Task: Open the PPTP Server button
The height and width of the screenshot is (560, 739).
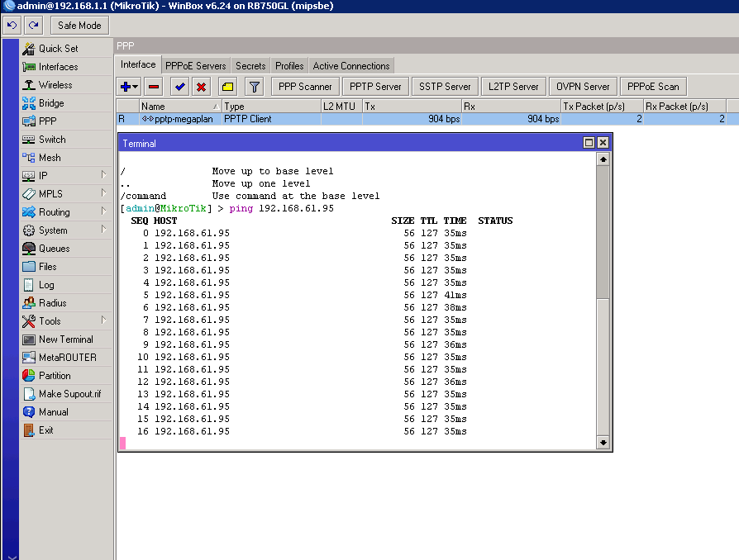Action: coord(375,87)
